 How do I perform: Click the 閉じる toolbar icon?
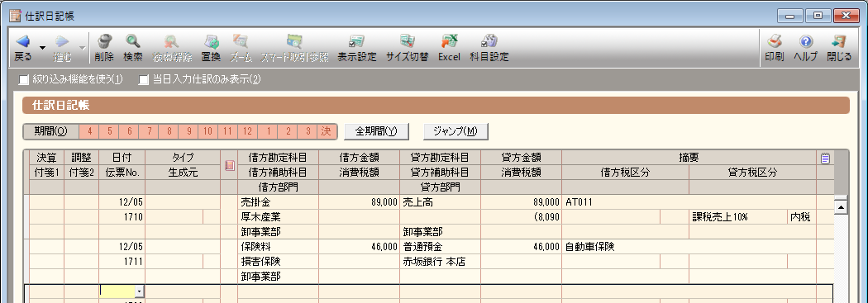tap(839, 41)
